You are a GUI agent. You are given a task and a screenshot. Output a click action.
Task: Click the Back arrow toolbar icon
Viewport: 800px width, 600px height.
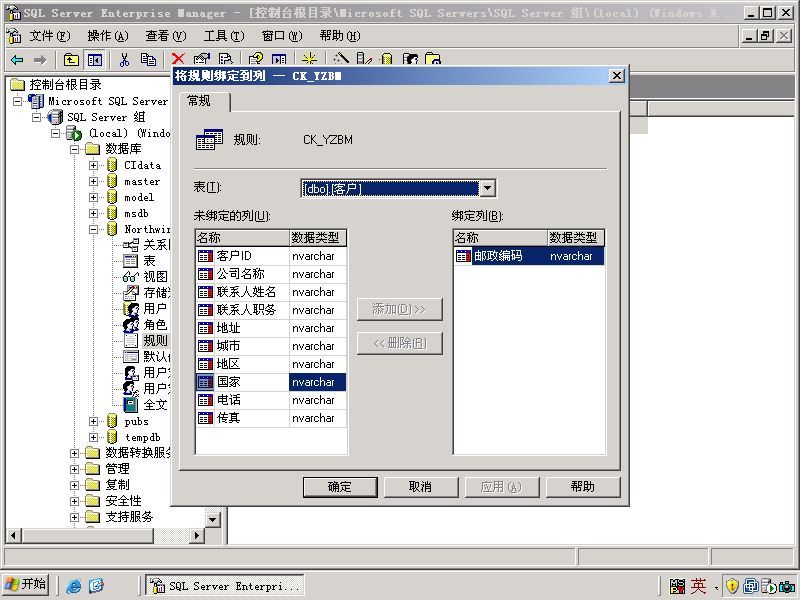(17, 60)
